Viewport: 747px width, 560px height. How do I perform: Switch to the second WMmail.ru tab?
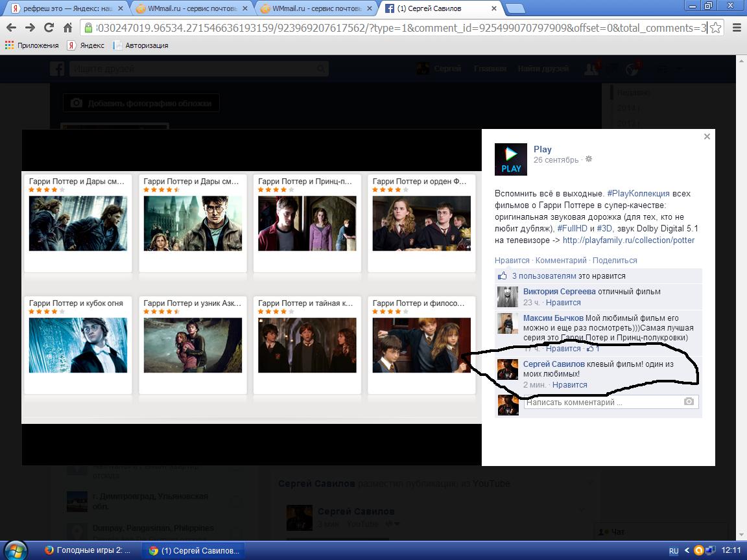point(316,8)
